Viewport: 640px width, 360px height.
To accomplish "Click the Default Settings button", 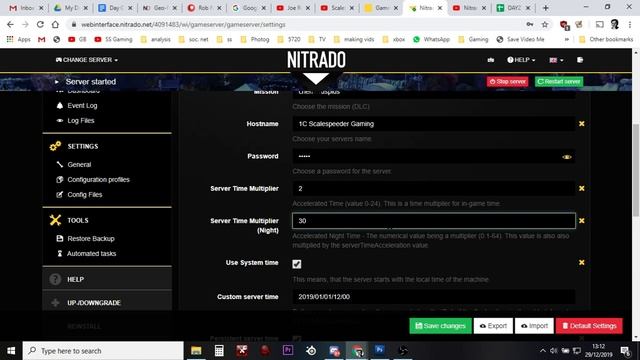I will 589,326.
